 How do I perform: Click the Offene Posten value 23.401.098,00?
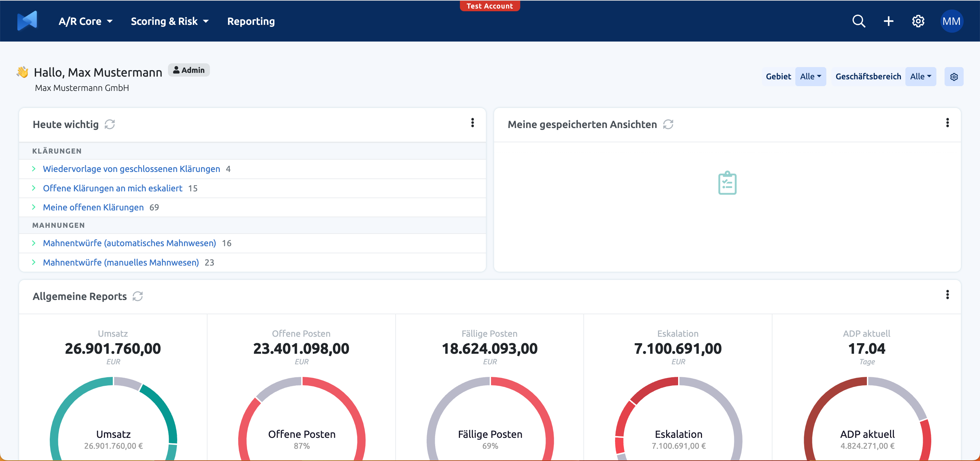(x=301, y=349)
